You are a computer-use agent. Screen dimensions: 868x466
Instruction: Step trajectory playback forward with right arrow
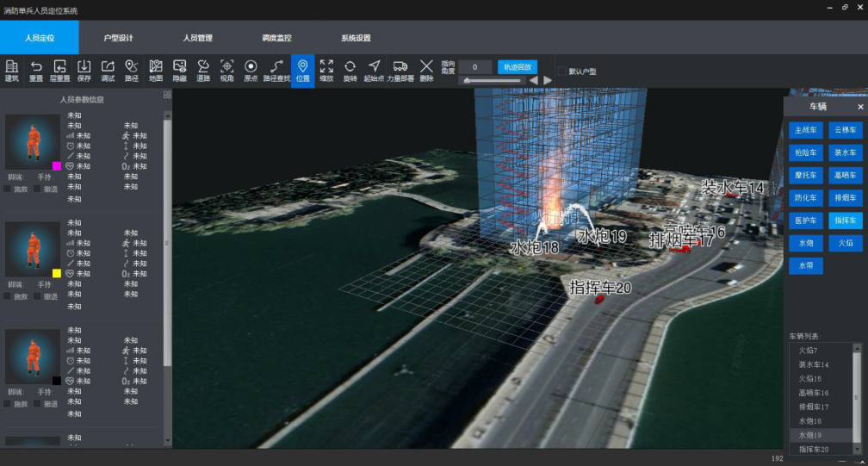tap(548, 80)
